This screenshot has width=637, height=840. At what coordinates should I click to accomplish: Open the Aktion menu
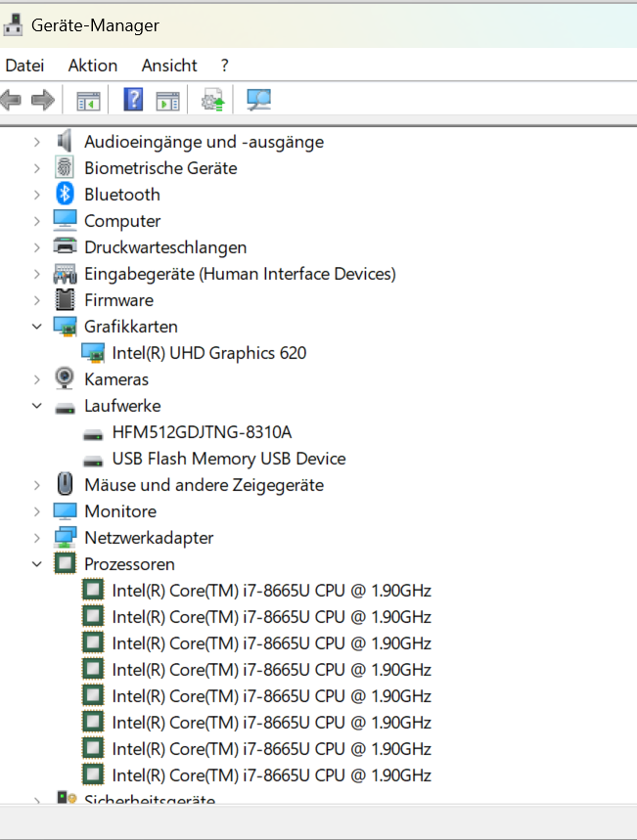click(93, 66)
